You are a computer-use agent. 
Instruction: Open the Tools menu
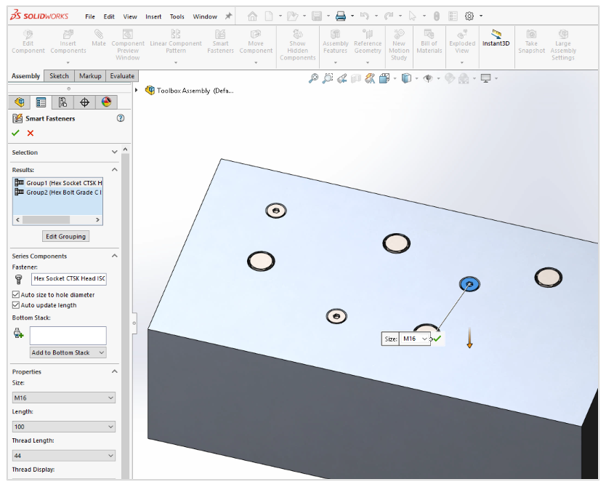pos(177,16)
